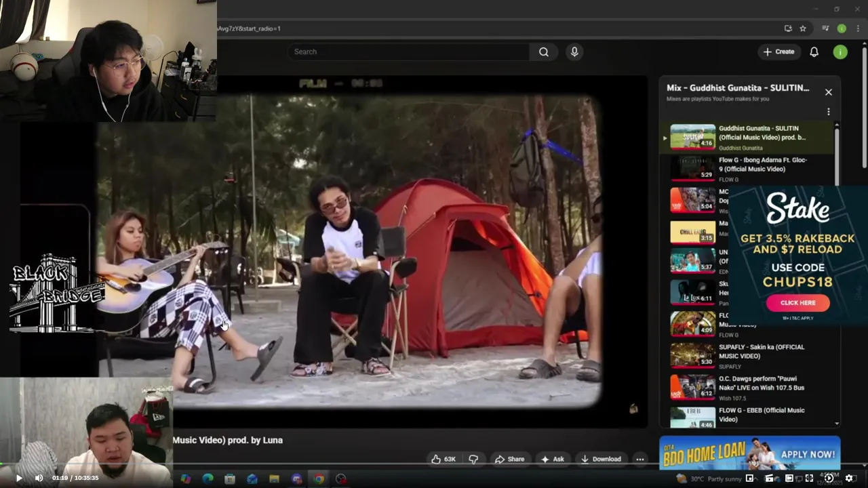Image resolution: width=868 pixels, height=488 pixels.
Task: Open Microsoft Edge from the taskbar
Action: (x=208, y=479)
